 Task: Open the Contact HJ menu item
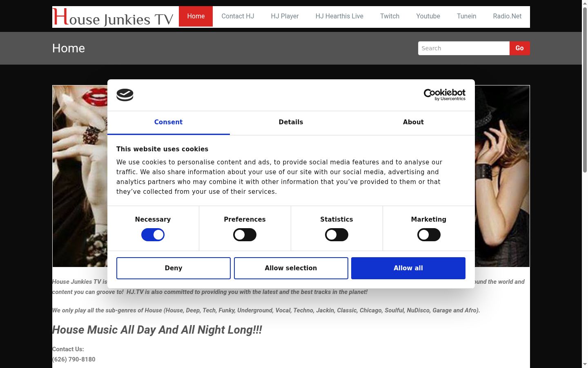(x=238, y=16)
